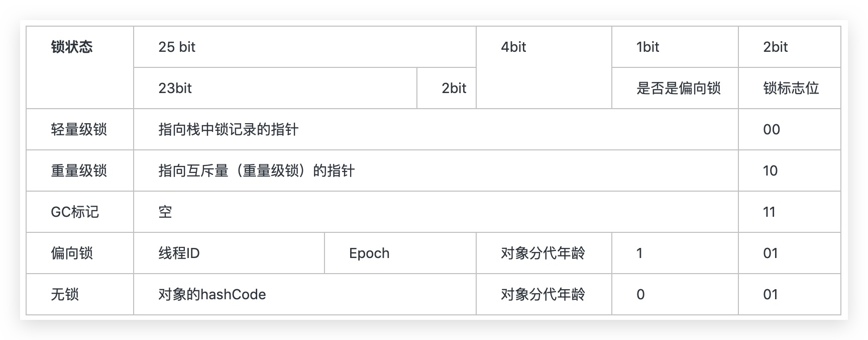This screenshot has height=340, width=868.
Task: Select lock flag value 11
Action: pos(769,212)
